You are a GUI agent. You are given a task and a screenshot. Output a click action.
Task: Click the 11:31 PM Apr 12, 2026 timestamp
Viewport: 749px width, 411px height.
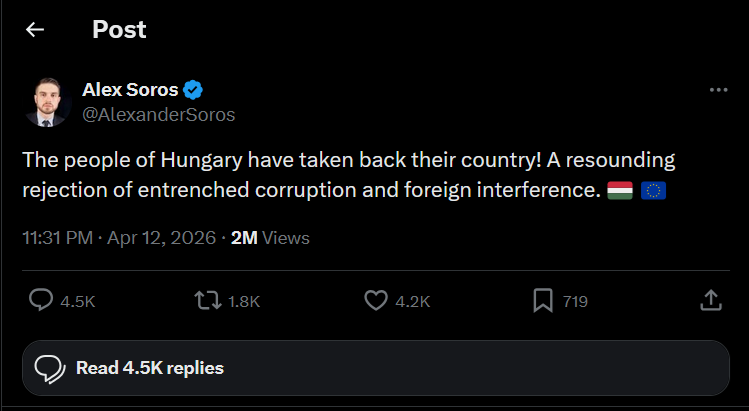120,238
